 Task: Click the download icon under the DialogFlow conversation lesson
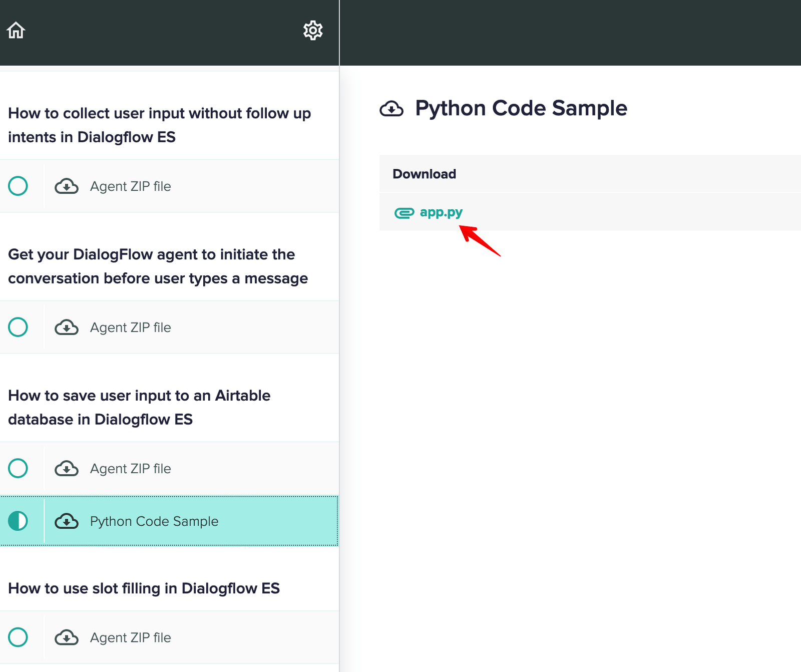pos(67,327)
